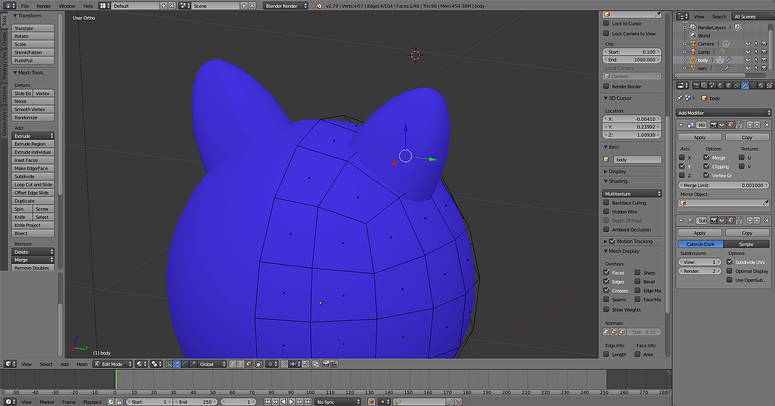Expand the Display panel
775x406 pixels.
pyautogui.click(x=615, y=171)
